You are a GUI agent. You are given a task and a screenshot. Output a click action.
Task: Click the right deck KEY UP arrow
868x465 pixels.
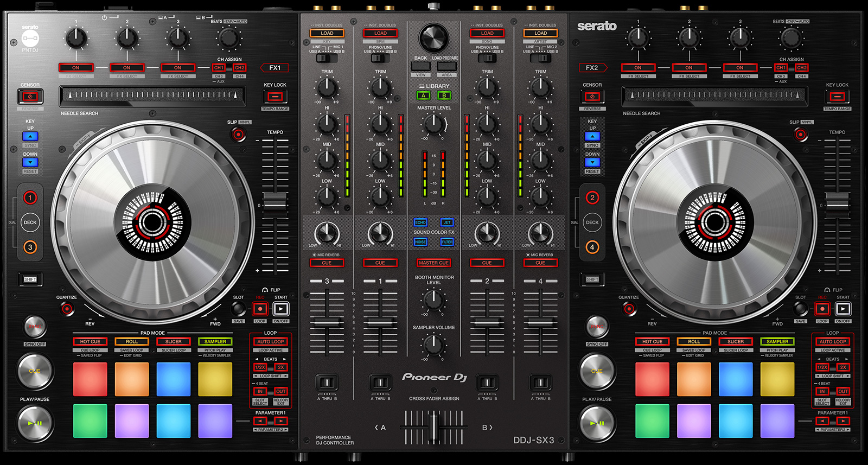(592, 137)
